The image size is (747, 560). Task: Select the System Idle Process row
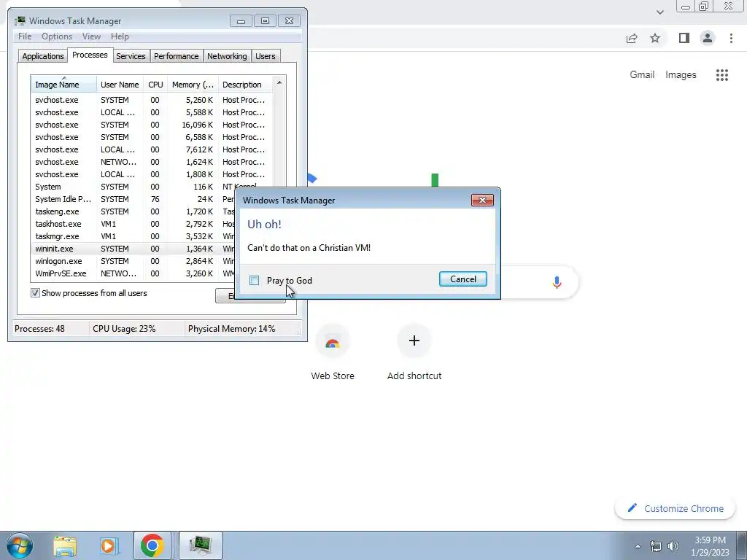coord(133,199)
